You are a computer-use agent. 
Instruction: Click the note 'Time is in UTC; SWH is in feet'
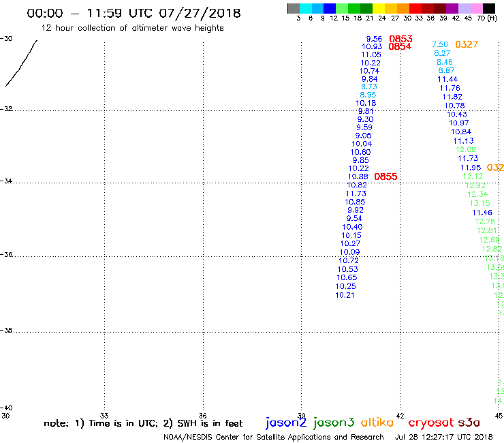(143, 423)
